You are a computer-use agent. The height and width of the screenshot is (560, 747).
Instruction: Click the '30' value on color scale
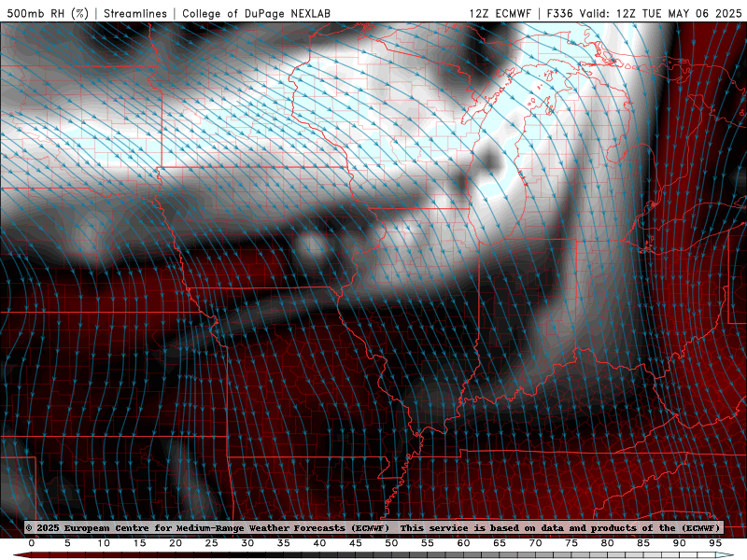coord(247,543)
